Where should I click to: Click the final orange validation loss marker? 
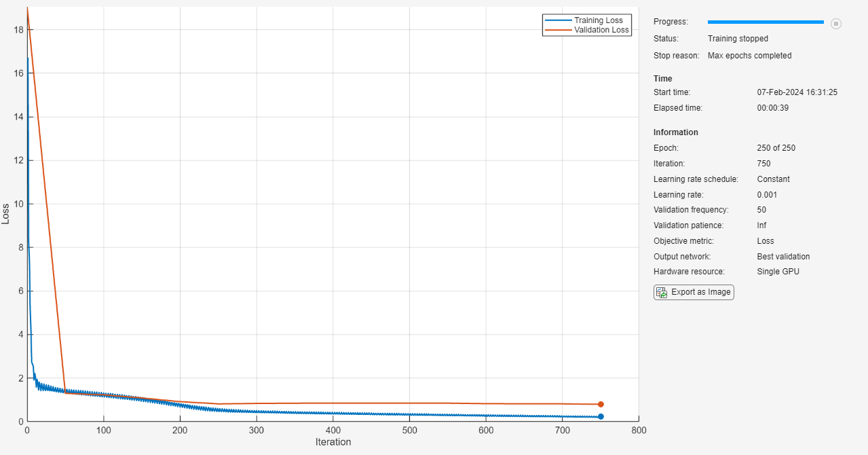pos(601,404)
